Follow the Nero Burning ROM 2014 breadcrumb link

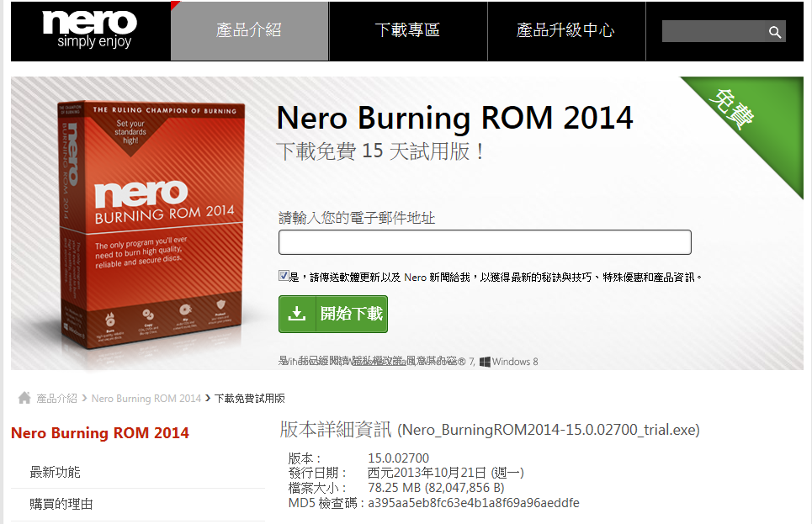tap(146, 398)
